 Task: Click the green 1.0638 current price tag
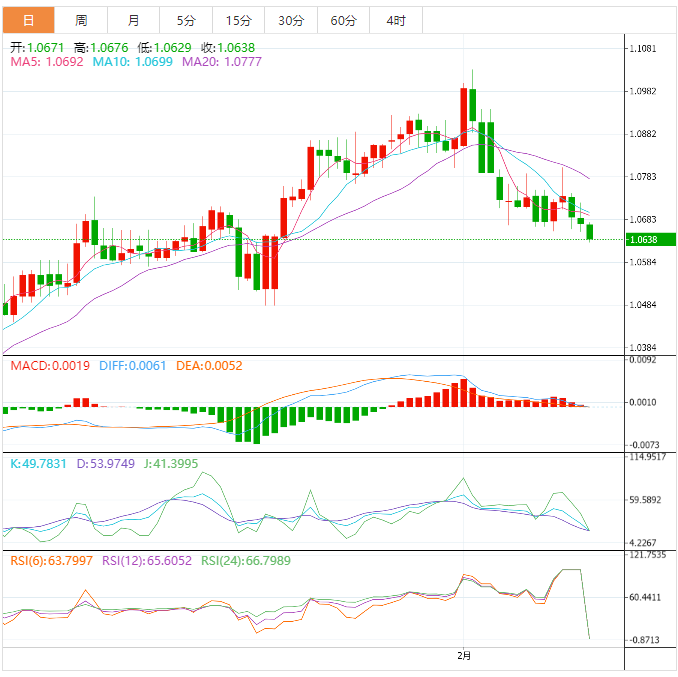(650, 239)
